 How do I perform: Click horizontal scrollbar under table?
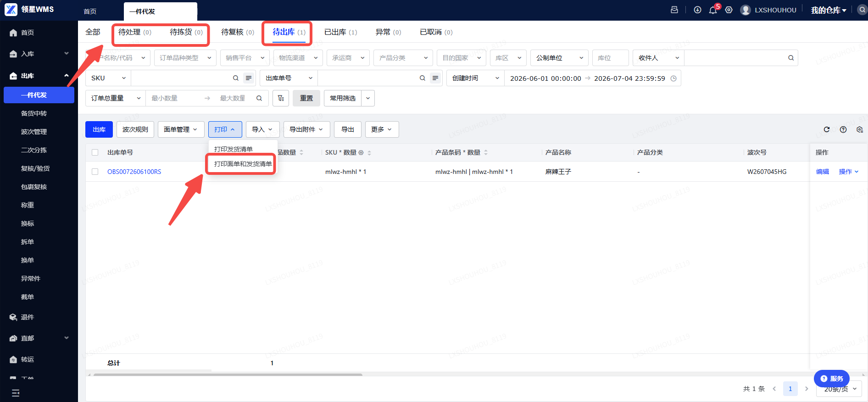pos(228,374)
